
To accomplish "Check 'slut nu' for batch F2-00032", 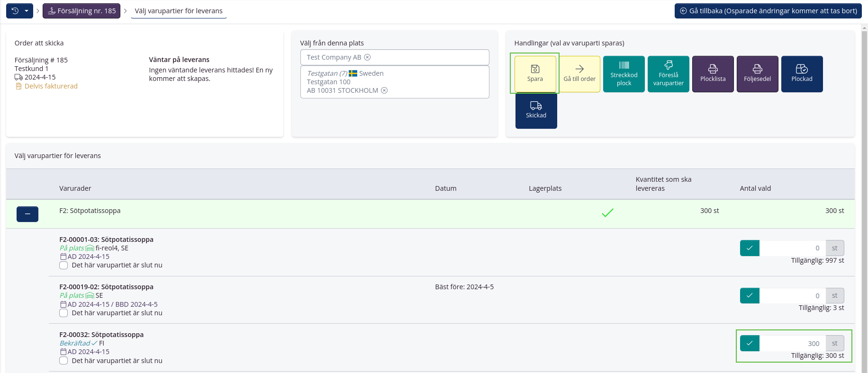I will (x=63, y=361).
